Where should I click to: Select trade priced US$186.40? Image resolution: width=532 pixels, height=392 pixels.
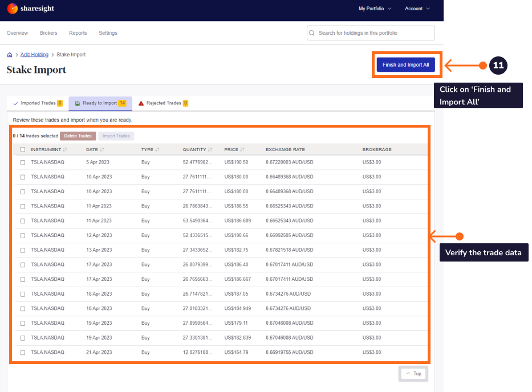click(23, 265)
